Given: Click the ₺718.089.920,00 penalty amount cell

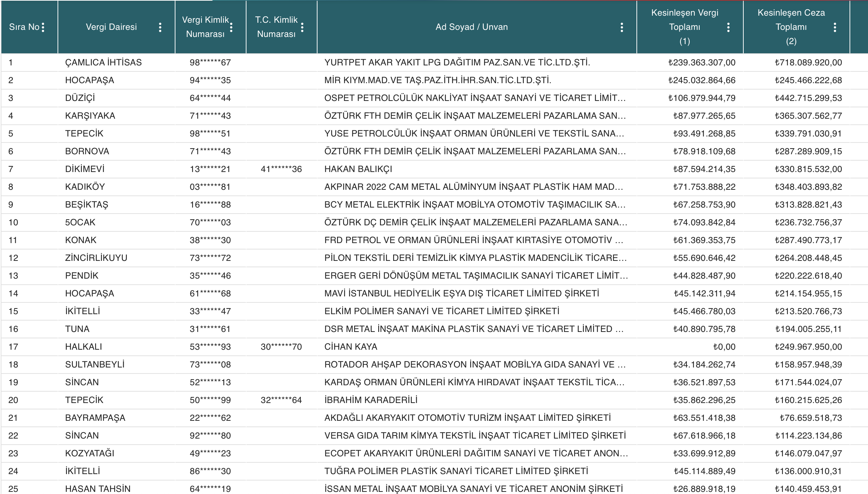Looking at the screenshot, I should 808,63.
